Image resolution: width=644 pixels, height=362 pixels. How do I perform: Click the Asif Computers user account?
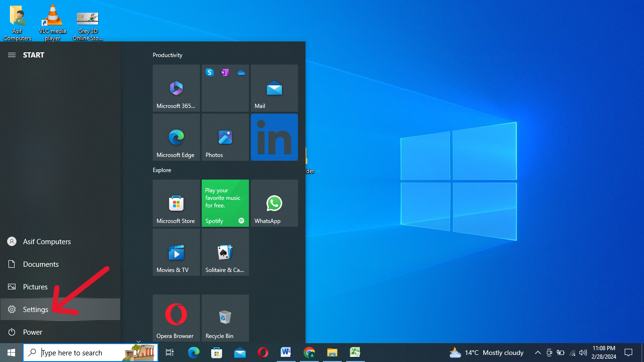coord(47,242)
